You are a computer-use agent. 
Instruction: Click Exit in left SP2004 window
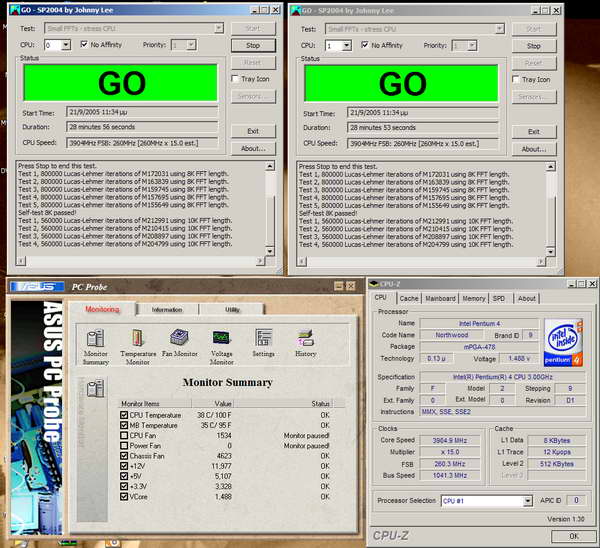[253, 131]
